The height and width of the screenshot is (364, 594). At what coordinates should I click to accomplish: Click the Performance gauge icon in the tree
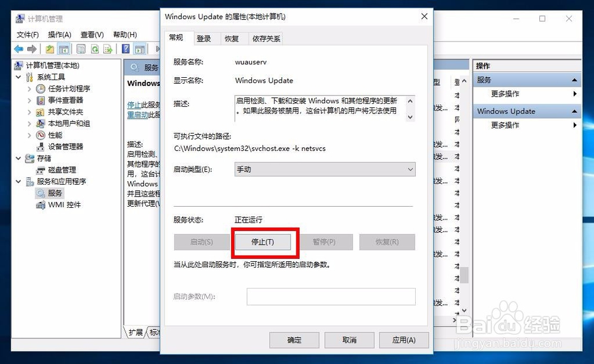[x=40, y=135]
